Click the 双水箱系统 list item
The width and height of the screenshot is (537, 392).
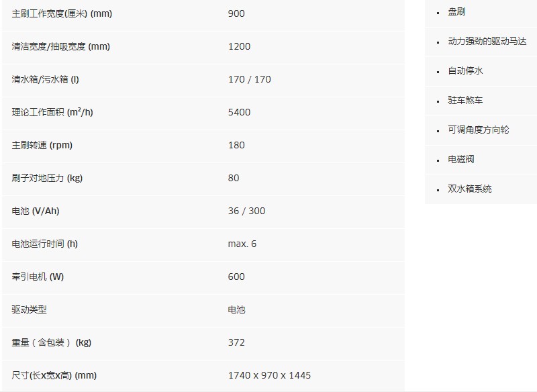point(469,189)
